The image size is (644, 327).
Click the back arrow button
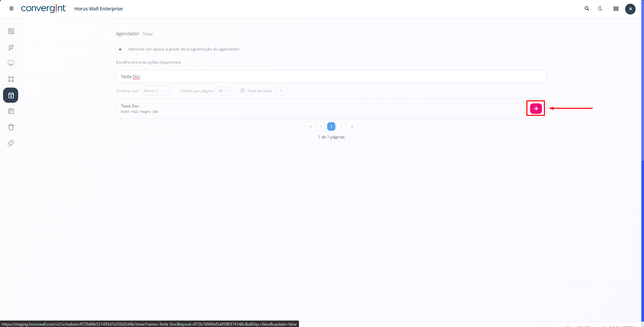click(121, 49)
